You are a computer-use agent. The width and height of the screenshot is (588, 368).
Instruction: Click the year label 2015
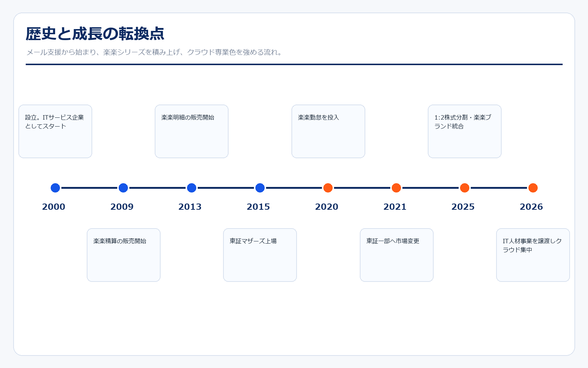click(x=258, y=207)
